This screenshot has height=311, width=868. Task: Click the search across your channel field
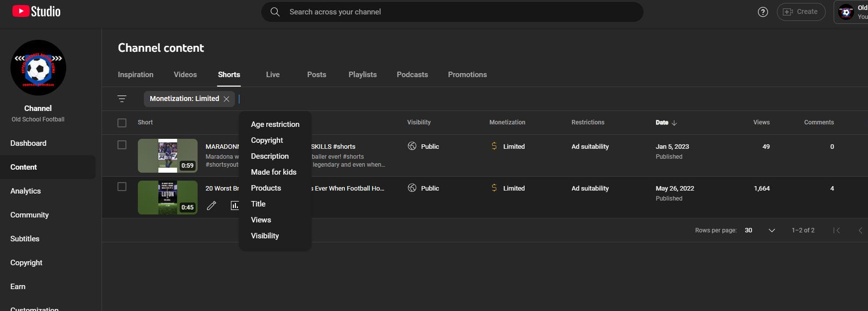coord(452,12)
